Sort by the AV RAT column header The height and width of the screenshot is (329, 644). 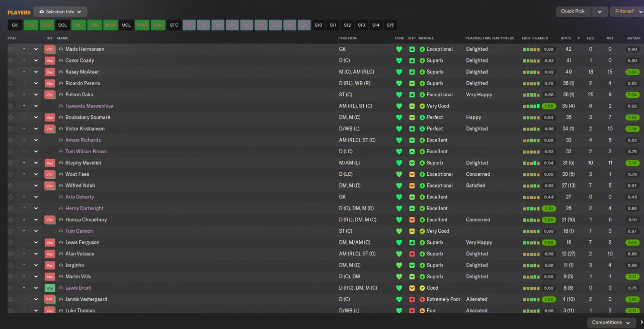[634, 38]
